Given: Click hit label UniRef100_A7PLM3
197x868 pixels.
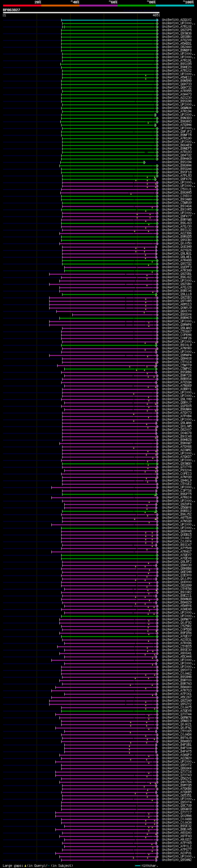Looking at the screenshot, I should [177, 176].
